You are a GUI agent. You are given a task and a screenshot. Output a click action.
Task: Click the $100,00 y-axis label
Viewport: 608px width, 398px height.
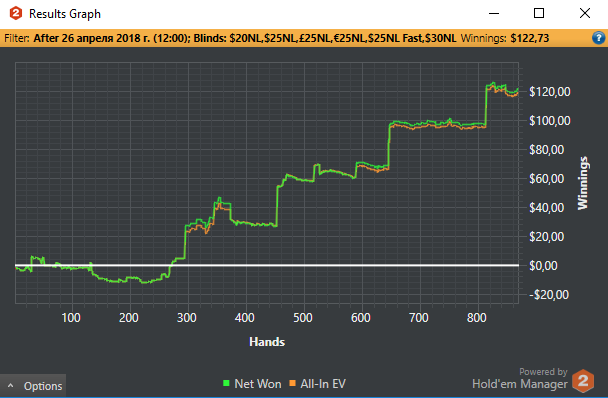click(x=550, y=121)
